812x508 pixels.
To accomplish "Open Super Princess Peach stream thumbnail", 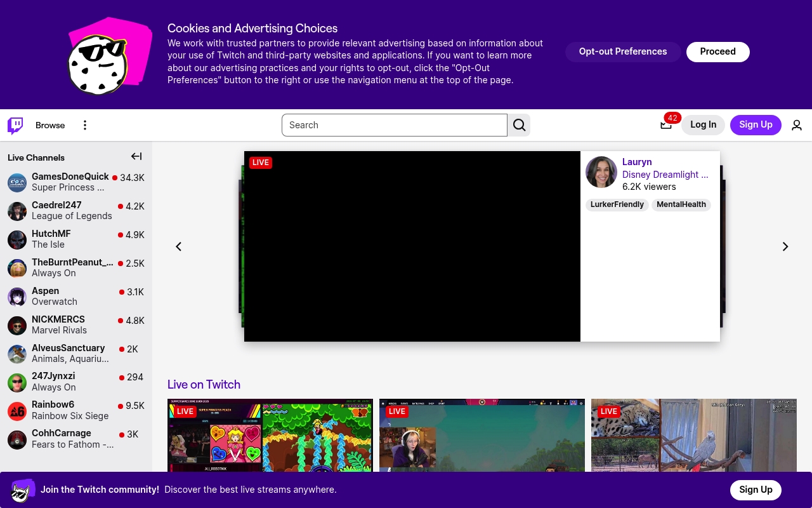I will click(270, 436).
